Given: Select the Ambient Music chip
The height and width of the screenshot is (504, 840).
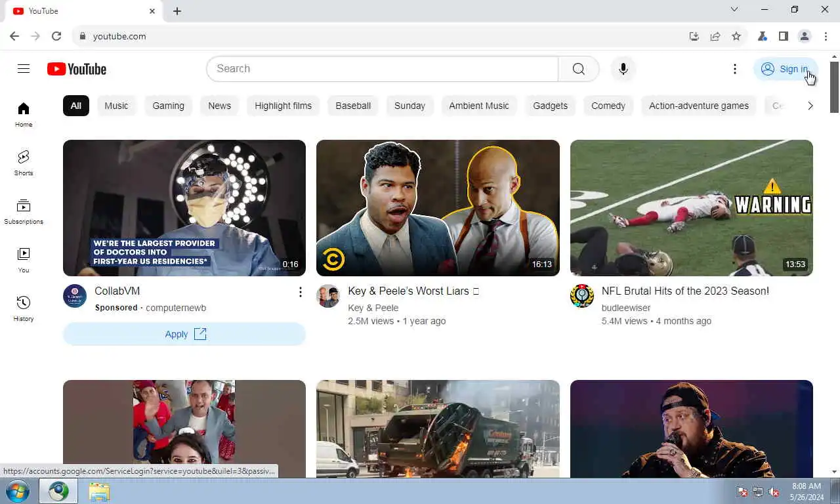Looking at the screenshot, I should pos(479,106).
